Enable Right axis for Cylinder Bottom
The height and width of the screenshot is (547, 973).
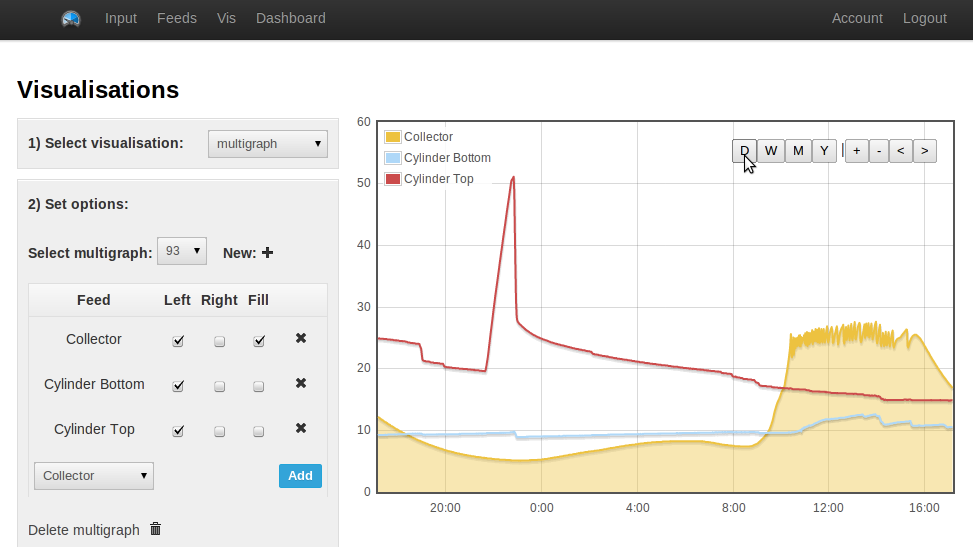(x=220, y=386)
